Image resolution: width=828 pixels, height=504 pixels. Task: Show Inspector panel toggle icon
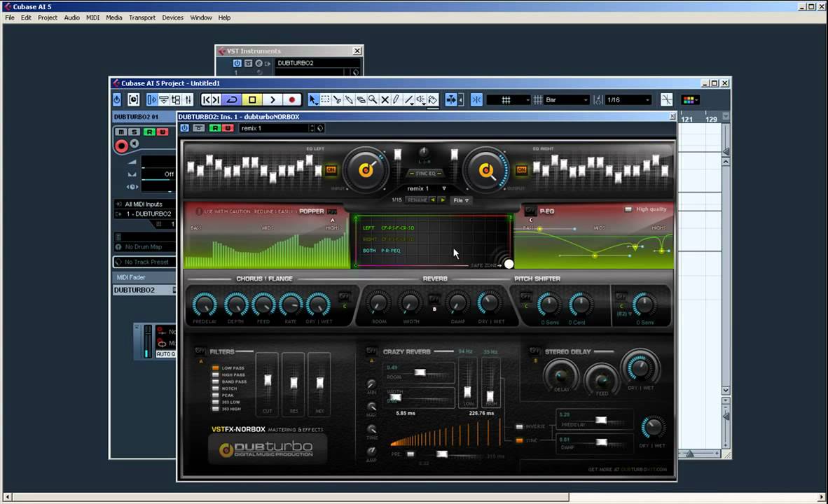[152, 99]
